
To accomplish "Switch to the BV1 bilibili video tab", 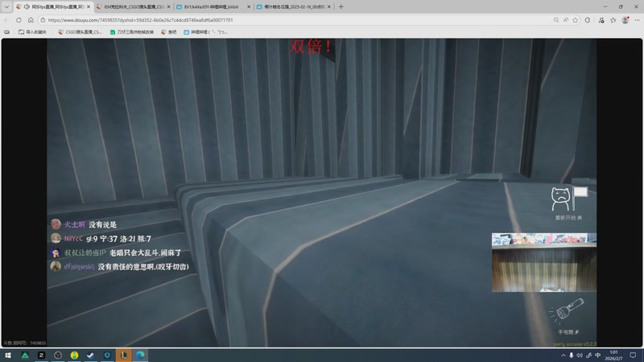I will coord(213,6).
